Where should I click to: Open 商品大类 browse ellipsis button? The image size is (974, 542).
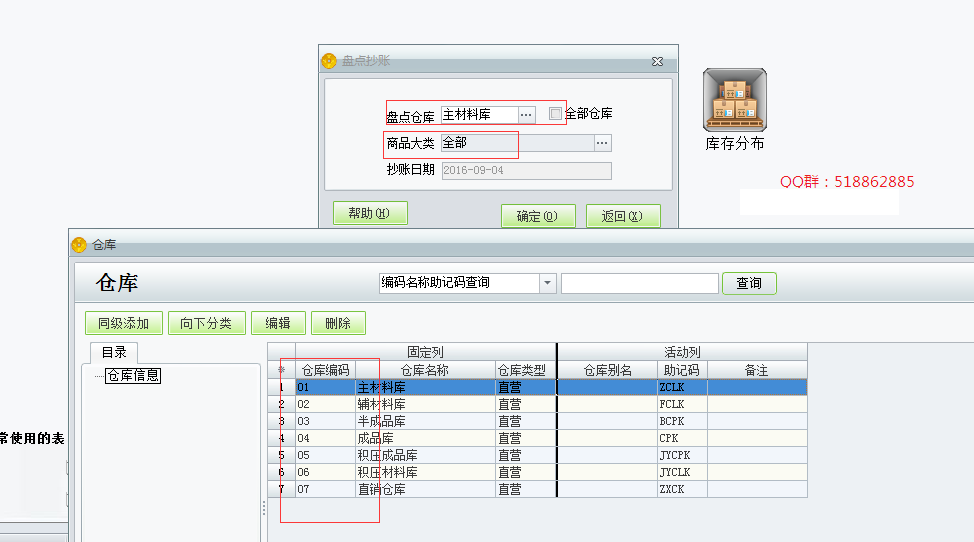pos(602,143)
